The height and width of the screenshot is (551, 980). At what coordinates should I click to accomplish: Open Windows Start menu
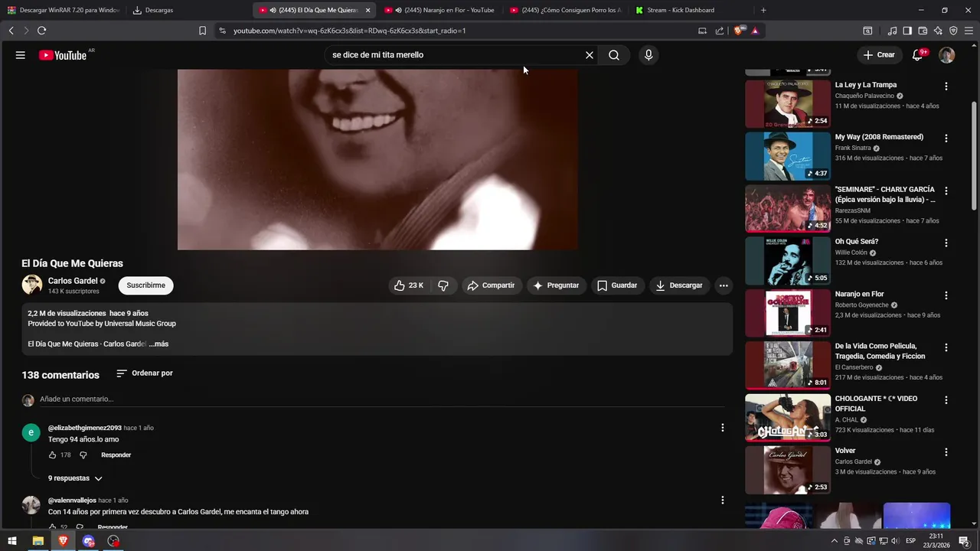pyautogui.click(x=12, y=541)
